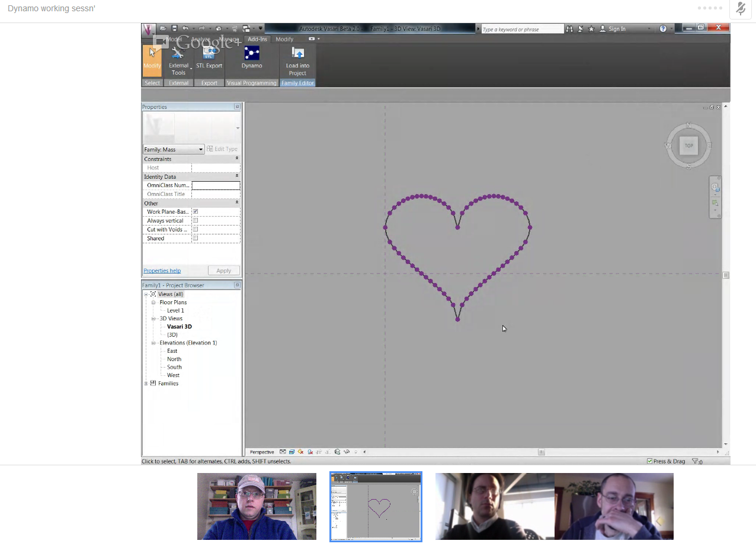Open the Properties help link

coord(162,271)
